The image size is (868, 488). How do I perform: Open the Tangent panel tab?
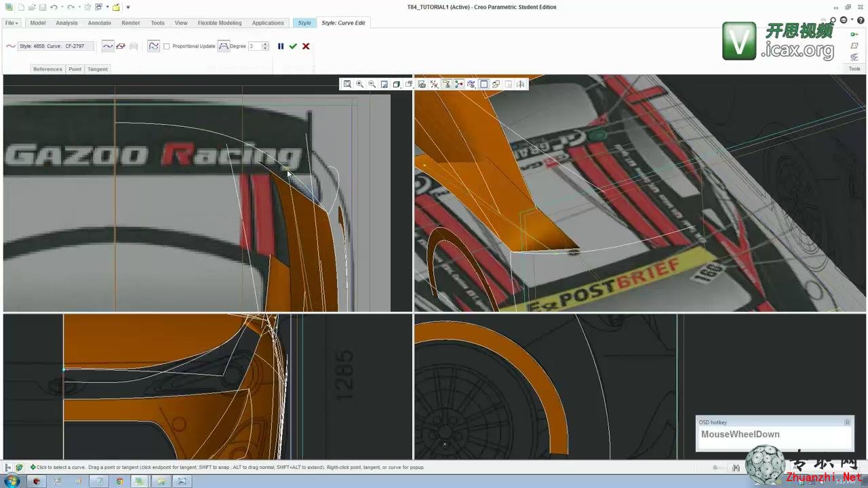click(x=98, y=69)
